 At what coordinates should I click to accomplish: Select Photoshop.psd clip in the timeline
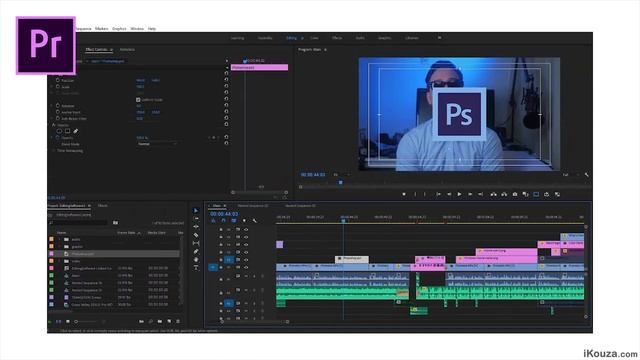(x=352, y=259)
